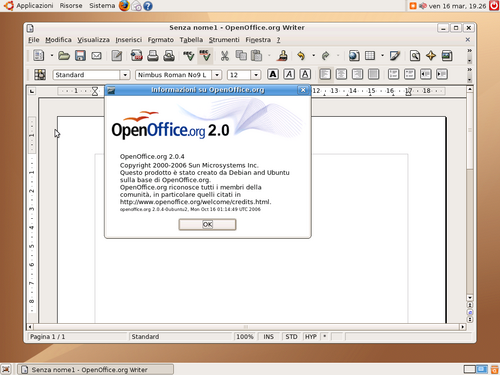Open a file with folder icon
Screen dimensions: 500x375
pos(64,56)
